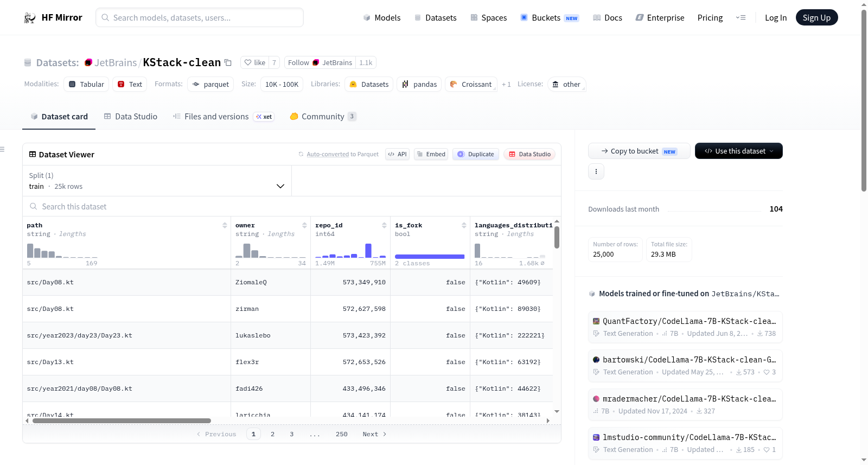The image size is (868, 465).
Task: Click the parquet format tag
Action: click(x=210, y=84)
